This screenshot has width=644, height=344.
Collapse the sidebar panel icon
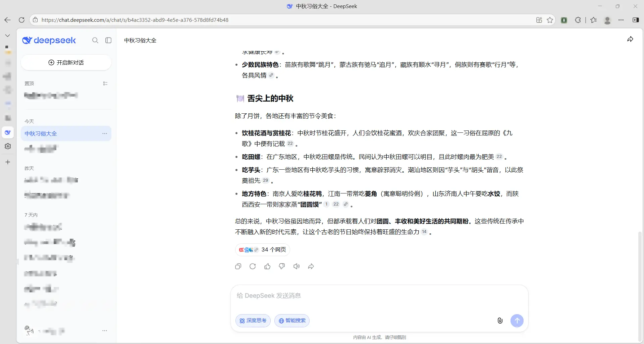tap(108, 40)
